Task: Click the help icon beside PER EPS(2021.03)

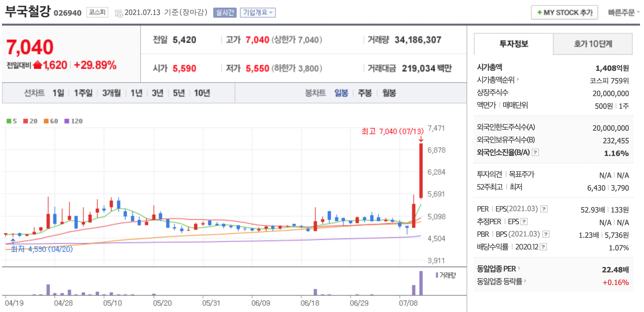Action: click(x=544, y=209)
